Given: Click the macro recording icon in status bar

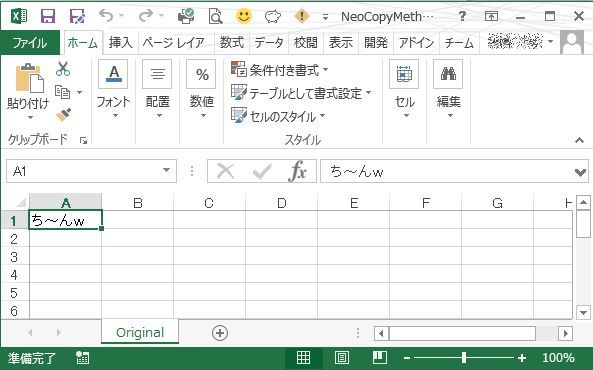Looking at the screenshot, I should pos(82,358).
